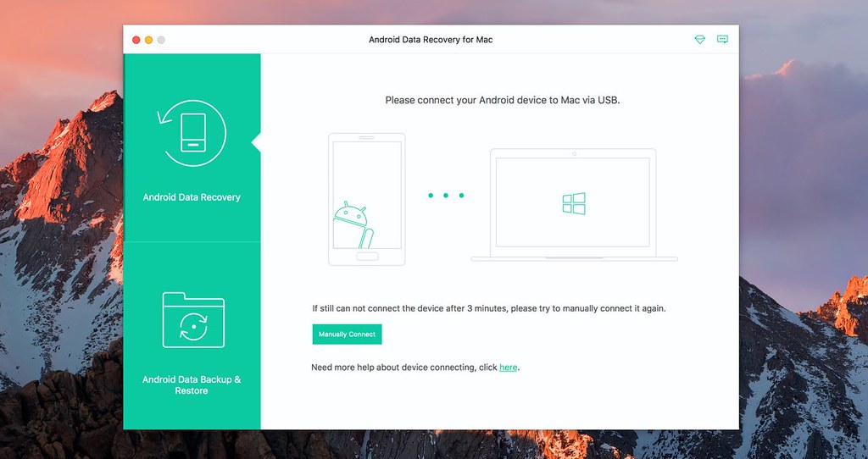This screenshot has height=459, width=868.
Task: Click the diamond upgrade icon in title bar
Action: click(x=699, y=39)
